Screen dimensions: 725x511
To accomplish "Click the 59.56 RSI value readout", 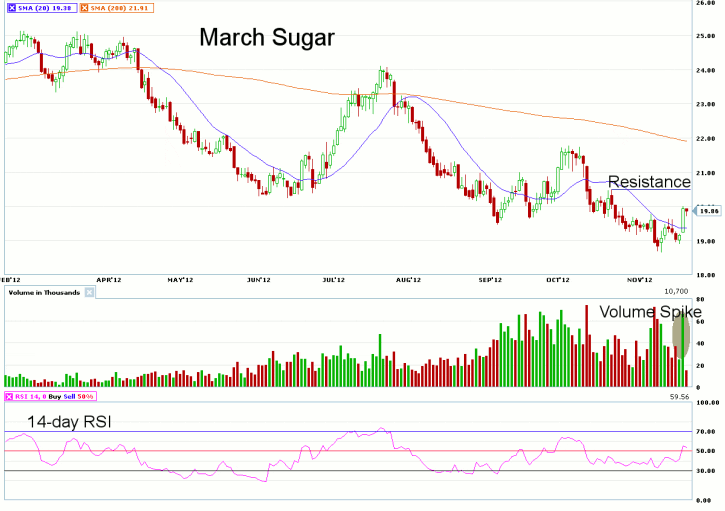I will pos(680,397).
